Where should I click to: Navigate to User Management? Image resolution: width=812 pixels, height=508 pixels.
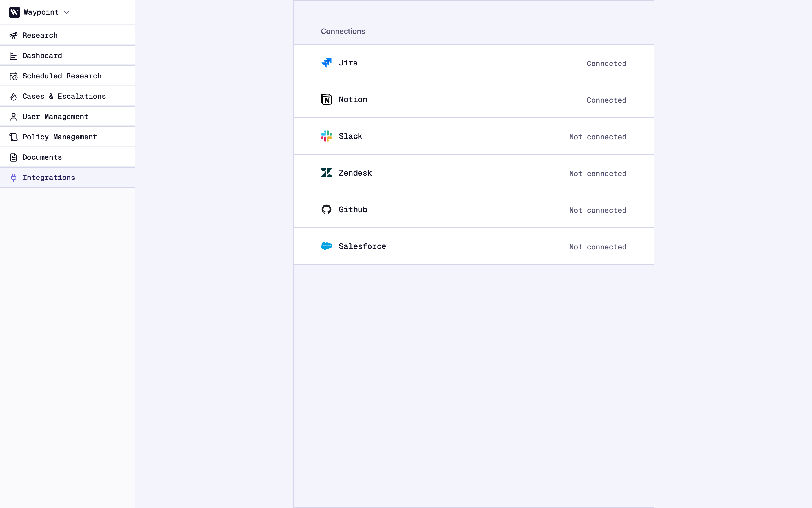[x=67, y=117]
